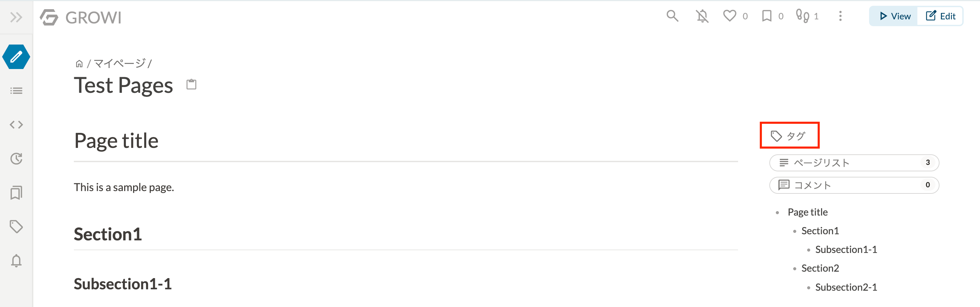
Task: Jump to Subsection2-1 in table of contents
Action: click(x=846, y=287)
